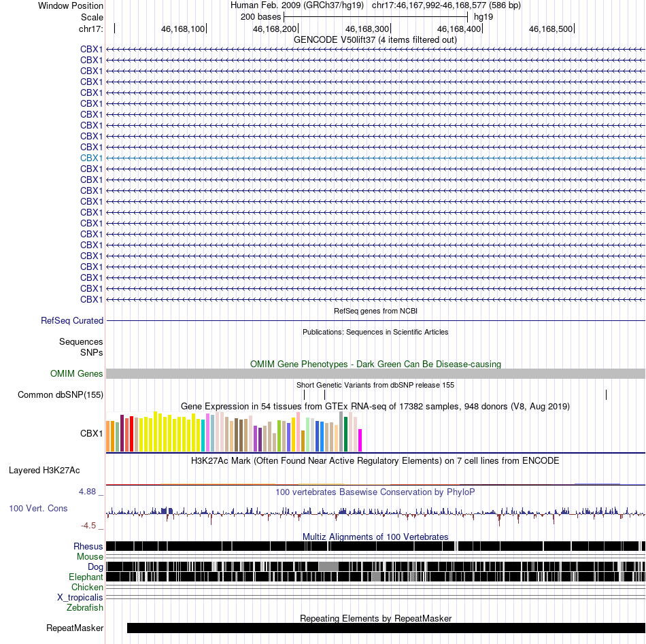Open the H3K27Ac Mark track title
Image resolution: width=646 pixels, height=644 pixels.
click(375, 460)
